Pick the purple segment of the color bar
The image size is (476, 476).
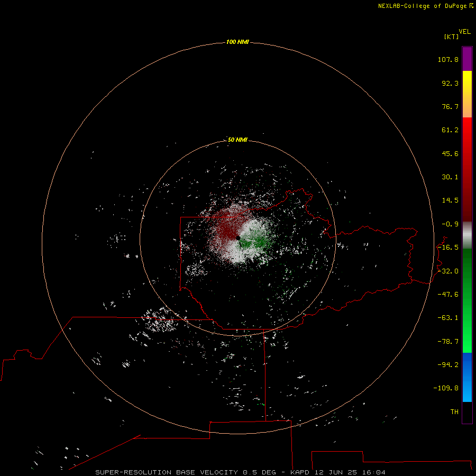pyautogui.click(x=467, y=59)
